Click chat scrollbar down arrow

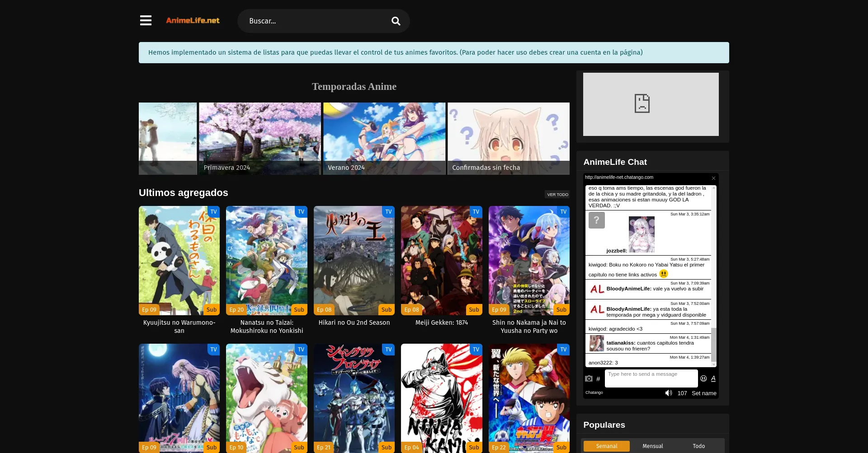(x=714, y=364)
